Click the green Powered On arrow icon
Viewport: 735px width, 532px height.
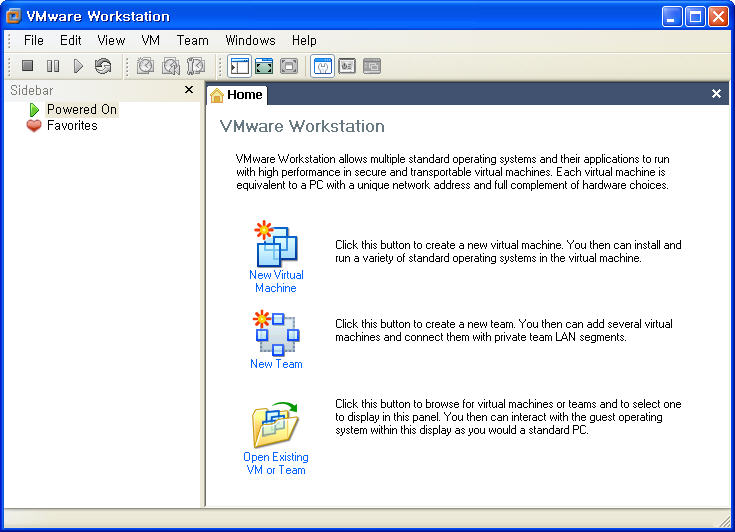[34, 110]
